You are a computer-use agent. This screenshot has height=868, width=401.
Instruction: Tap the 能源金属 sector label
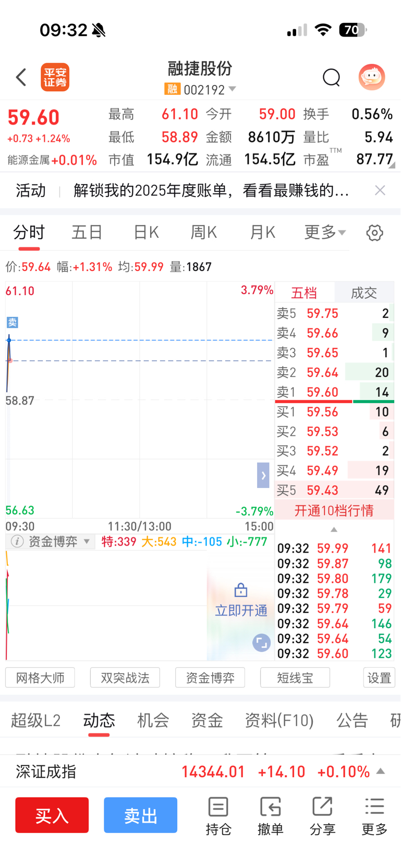click(x=28, y=160)
